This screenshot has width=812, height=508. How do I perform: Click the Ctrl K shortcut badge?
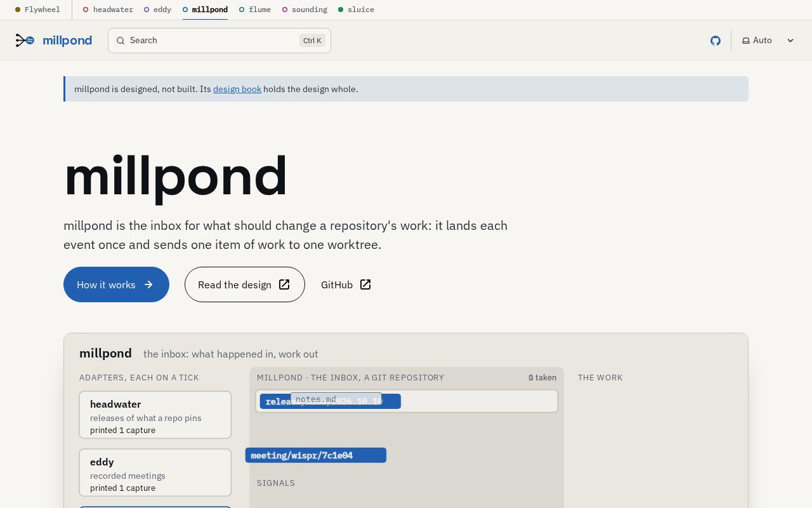pyautogui.click(x=312, y=41)
